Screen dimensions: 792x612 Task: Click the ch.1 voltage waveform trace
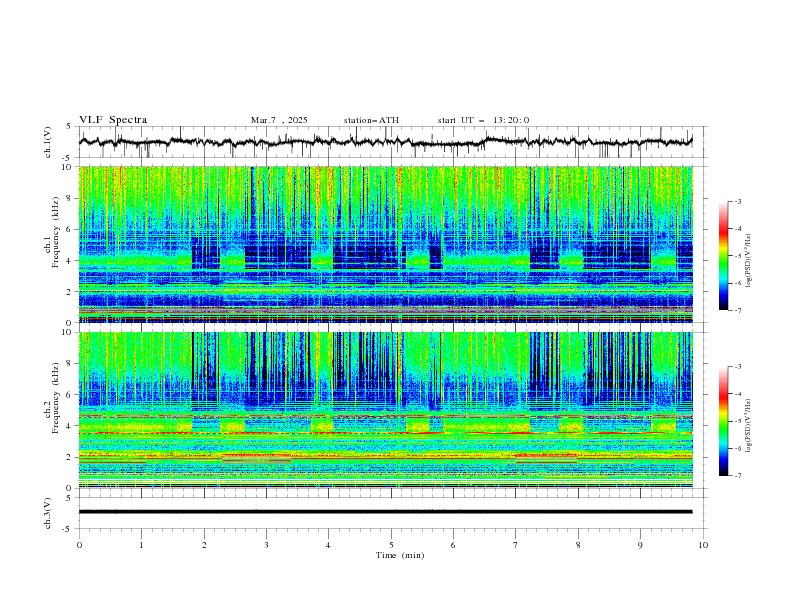point(385,142)
